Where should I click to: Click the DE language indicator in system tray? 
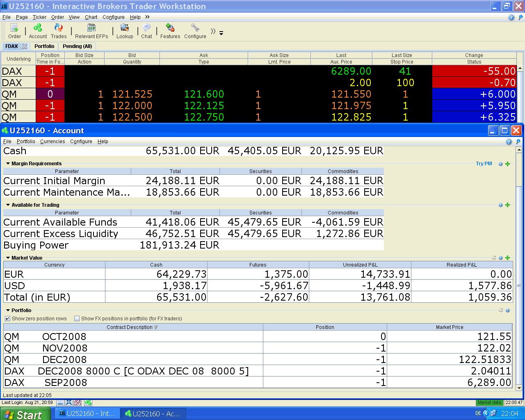pos(478,413)
